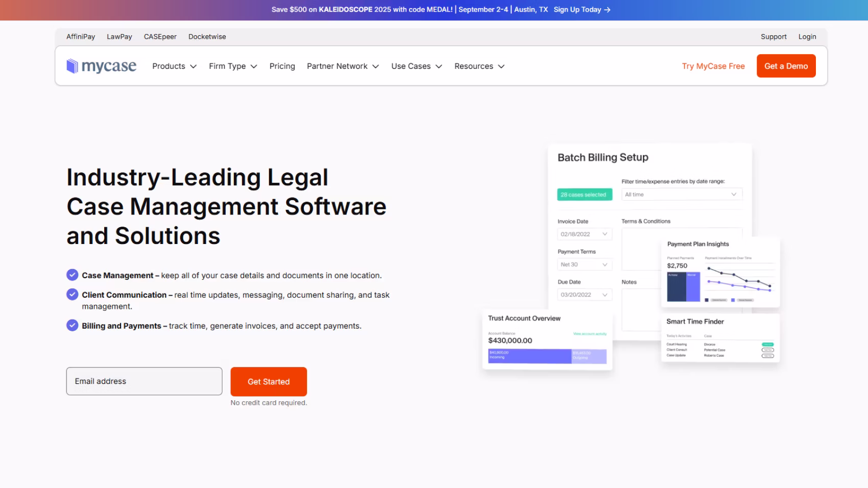Click the Trust Account balance bar

click(547, 356)
